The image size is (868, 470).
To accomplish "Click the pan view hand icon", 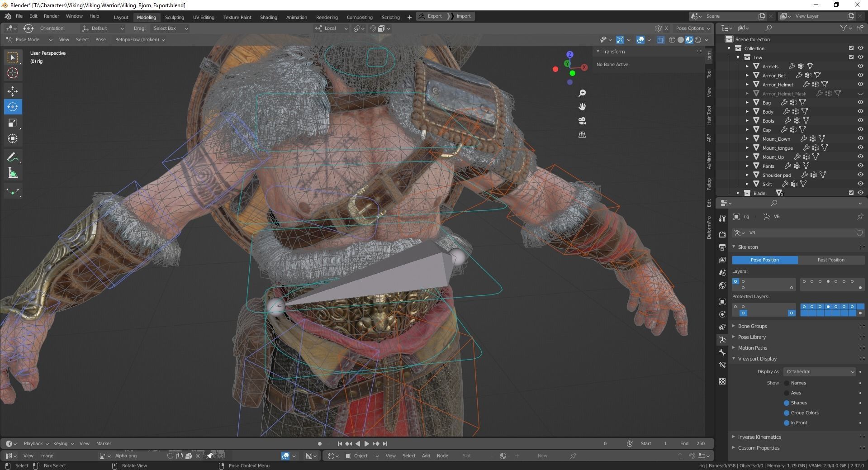I will pos(582,107).
